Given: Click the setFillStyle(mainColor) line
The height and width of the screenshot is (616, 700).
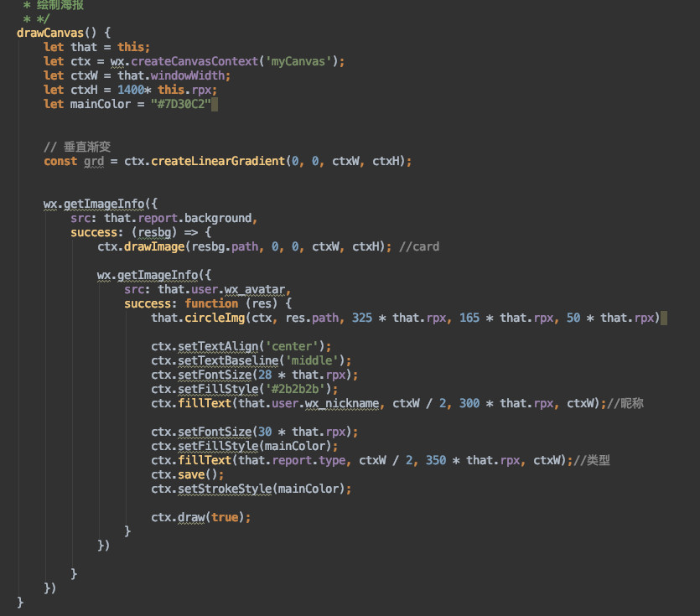Looking at the screenshot, I should click(245, 447).
